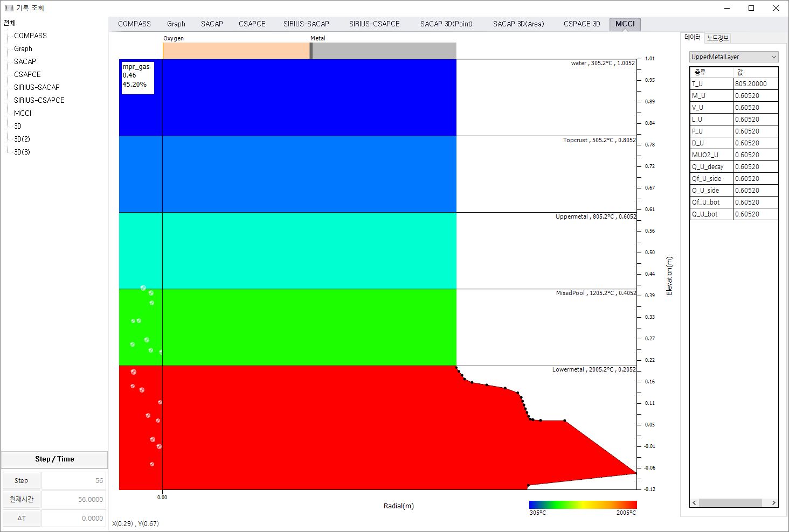The width and height of the screenshot is (789, 532).
Task: Select the root 전체 tree node
Action: tap(10, 23)
